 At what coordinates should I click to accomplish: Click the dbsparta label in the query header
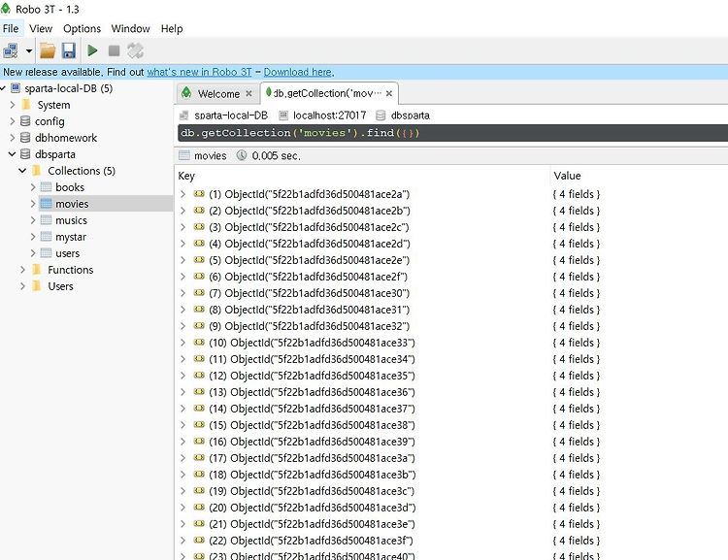click(410, 115)
